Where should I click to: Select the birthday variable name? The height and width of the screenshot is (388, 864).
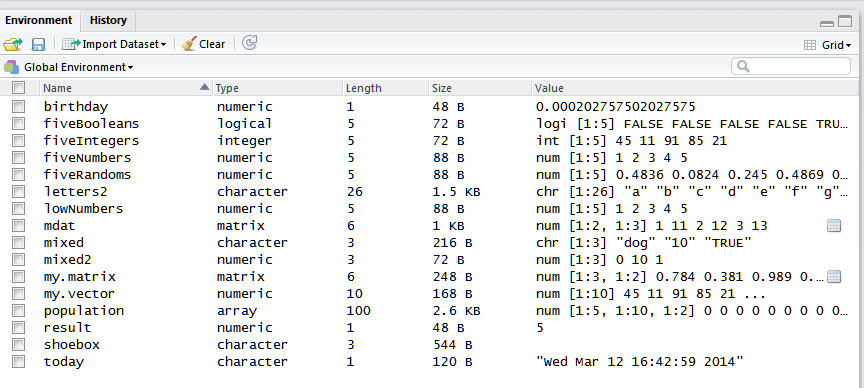click(76, 107)
